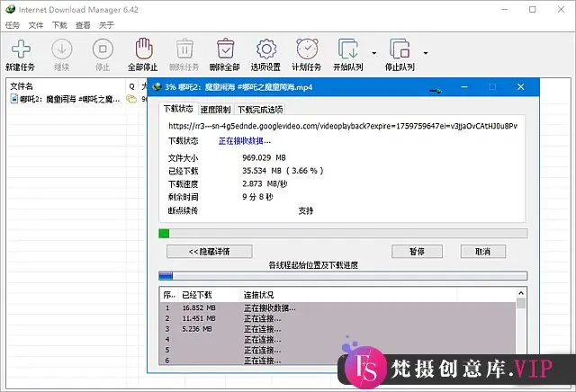Open the 计划任务 scheduler clock icon

pos(307,49)
